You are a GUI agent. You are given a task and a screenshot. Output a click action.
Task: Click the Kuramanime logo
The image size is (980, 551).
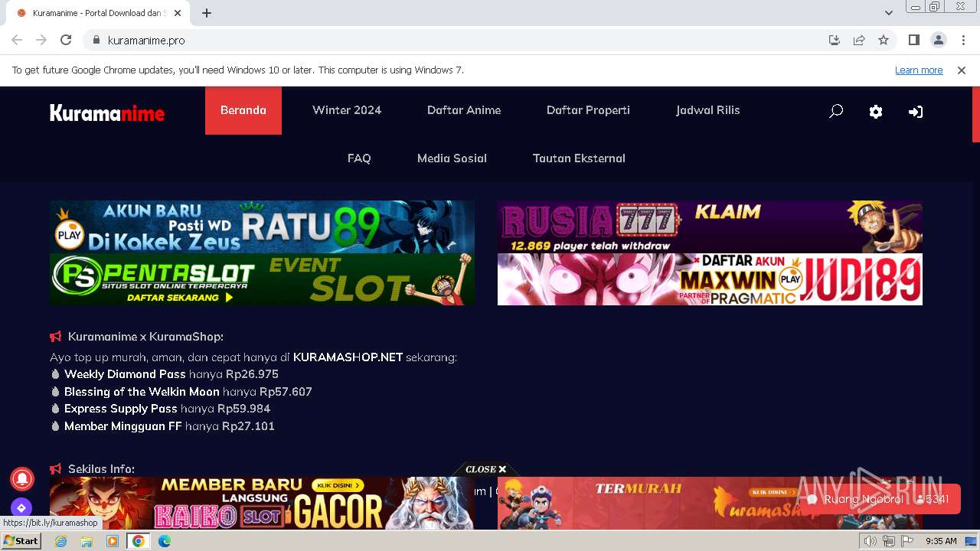[107, 113]
